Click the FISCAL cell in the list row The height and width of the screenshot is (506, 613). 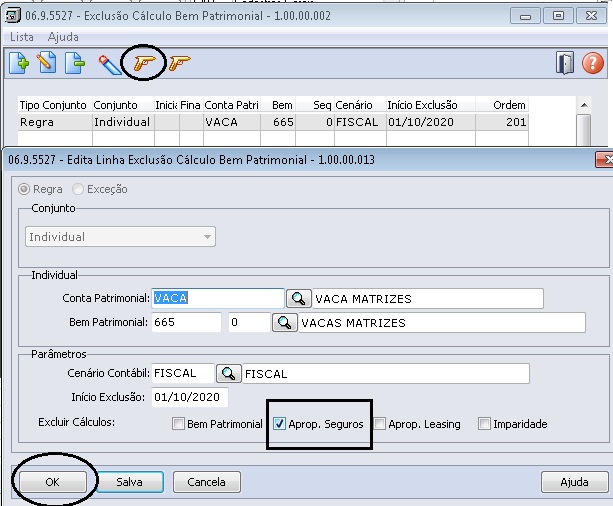(360, 122)
